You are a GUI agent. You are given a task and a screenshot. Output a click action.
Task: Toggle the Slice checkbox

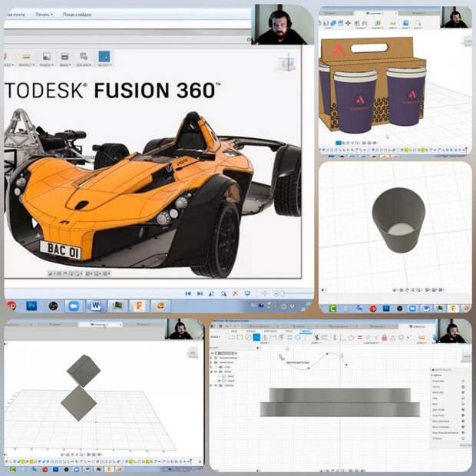[463, 404]
